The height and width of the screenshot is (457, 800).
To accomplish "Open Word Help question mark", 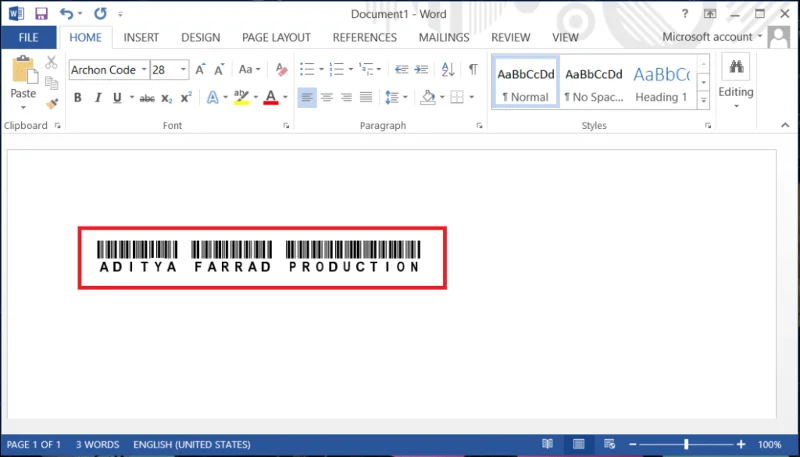I will [685, 14].
